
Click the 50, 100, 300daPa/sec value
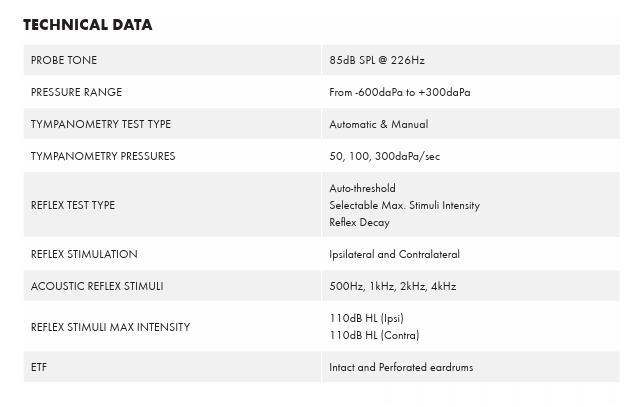[384, 156]
